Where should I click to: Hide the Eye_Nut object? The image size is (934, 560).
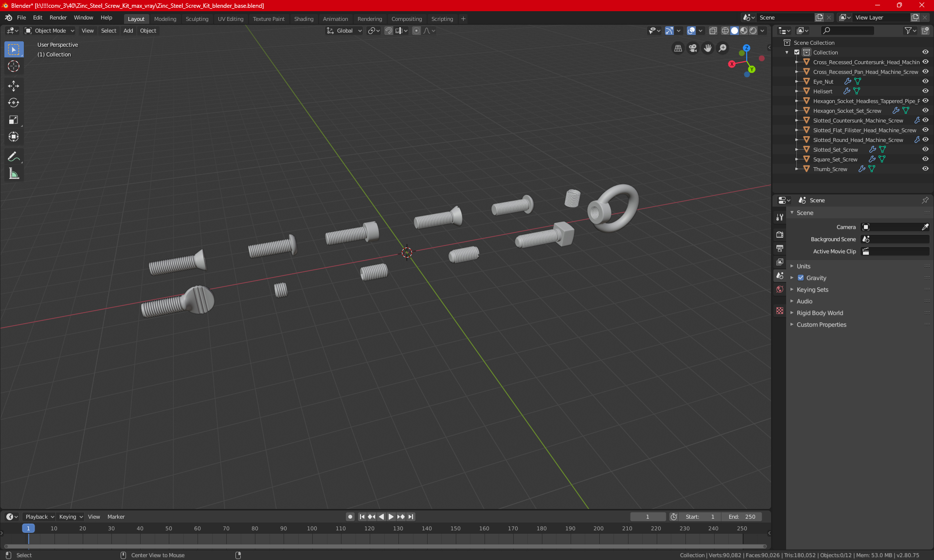tap(925, 81)
